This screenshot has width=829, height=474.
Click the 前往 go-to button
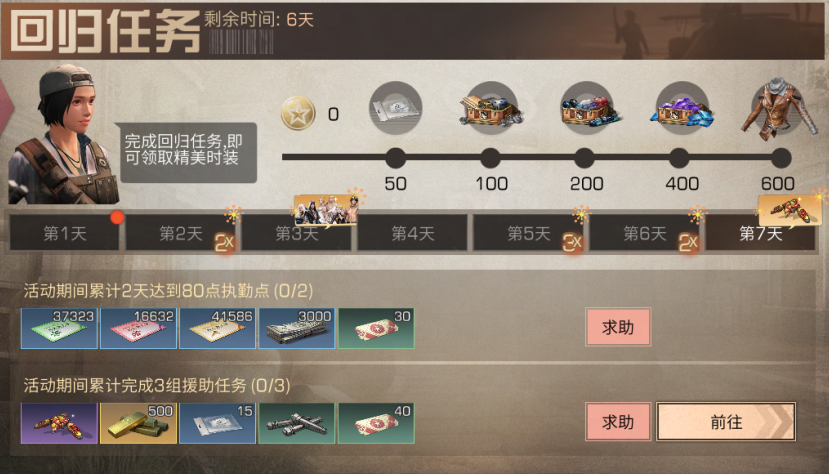coord(726,422)
